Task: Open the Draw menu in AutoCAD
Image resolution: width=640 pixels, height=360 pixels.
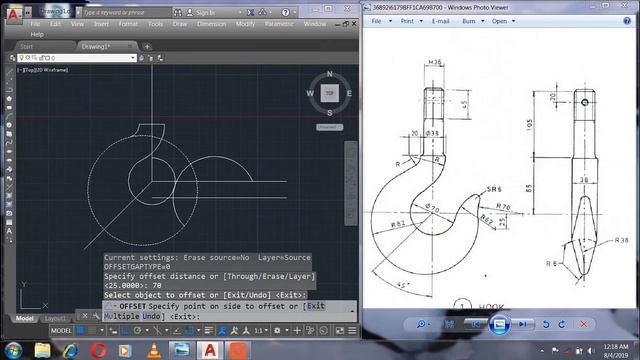Action: point(180,24)
